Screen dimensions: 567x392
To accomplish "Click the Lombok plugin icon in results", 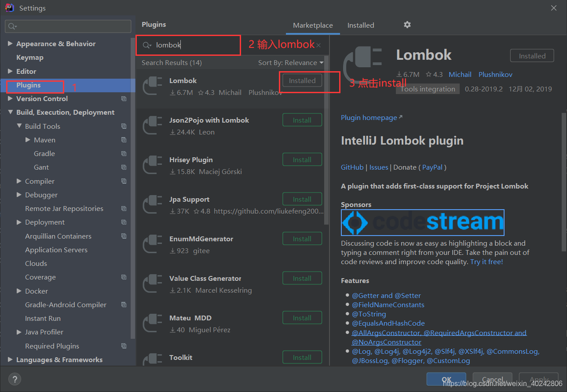I will 152,86.
